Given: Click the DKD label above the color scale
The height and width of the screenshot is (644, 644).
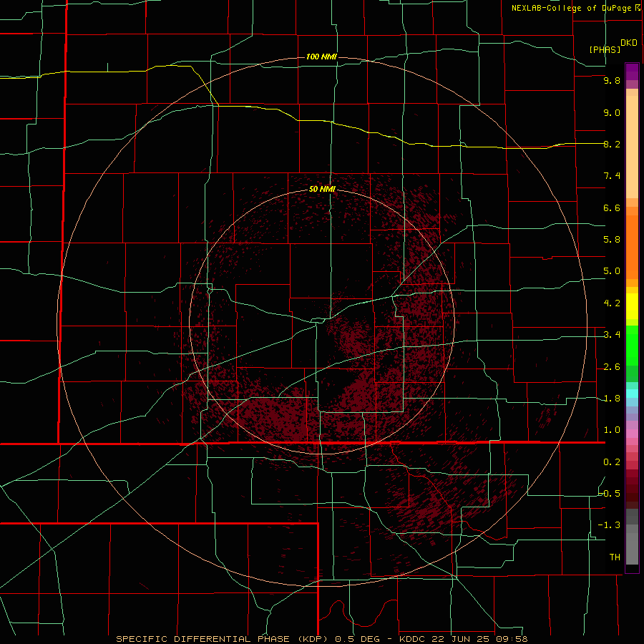Looking at the screenshot, I should click(629, 43).
